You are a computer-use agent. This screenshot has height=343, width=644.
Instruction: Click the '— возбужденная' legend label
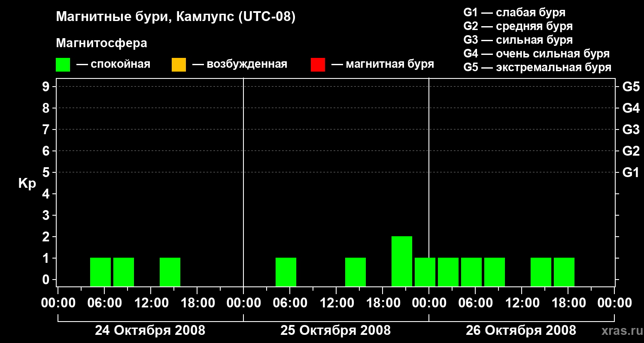(x=240, y=64)
